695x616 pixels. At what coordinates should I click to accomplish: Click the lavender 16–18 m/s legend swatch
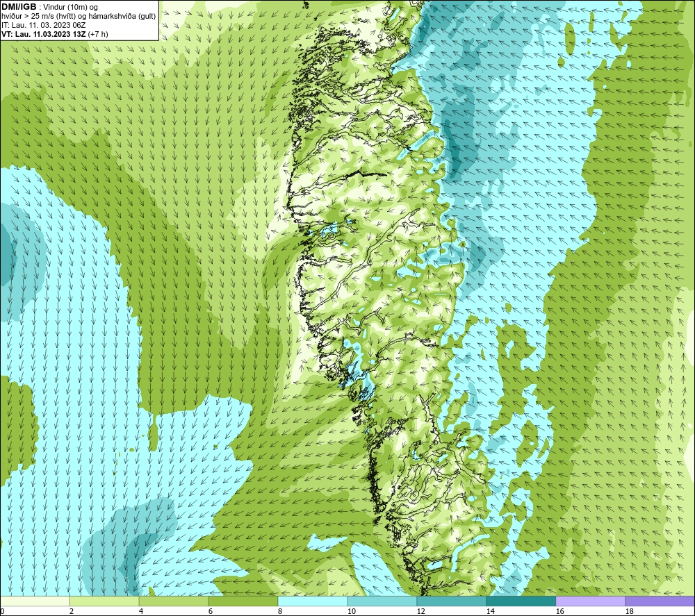590,601
